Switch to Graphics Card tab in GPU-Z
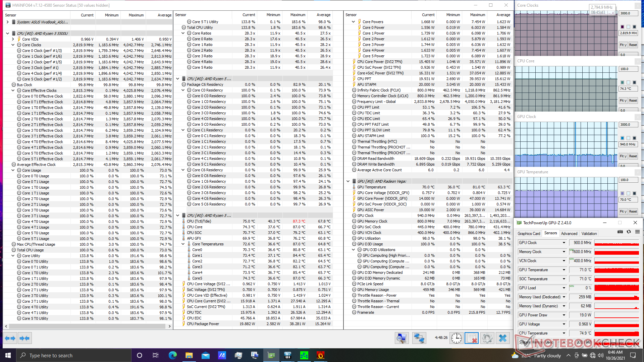The width and height of the screenshot is (644, 362). pyautogui.click(x=529, y=234)
